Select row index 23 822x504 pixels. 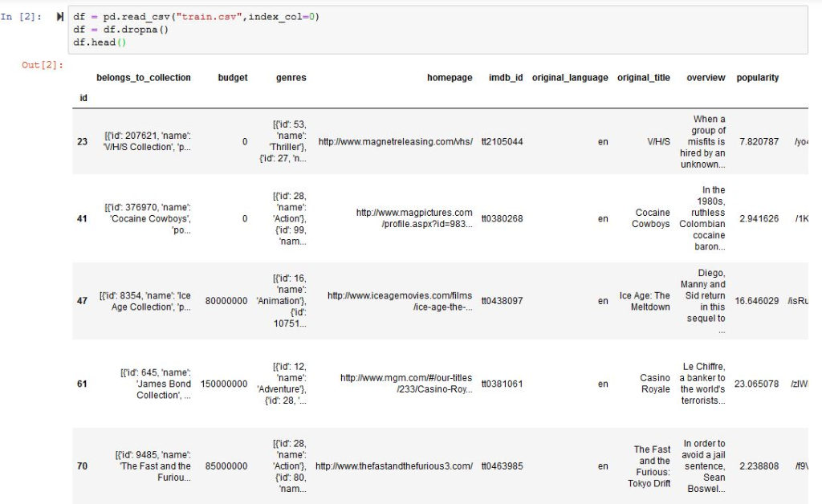(x=83, y=141)
